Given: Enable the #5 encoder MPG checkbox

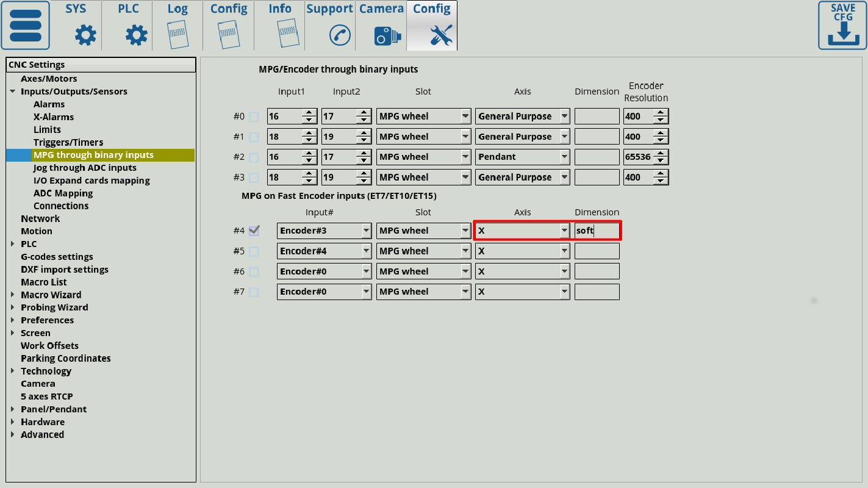Looking at the screenshot, I should coord(254,251).
